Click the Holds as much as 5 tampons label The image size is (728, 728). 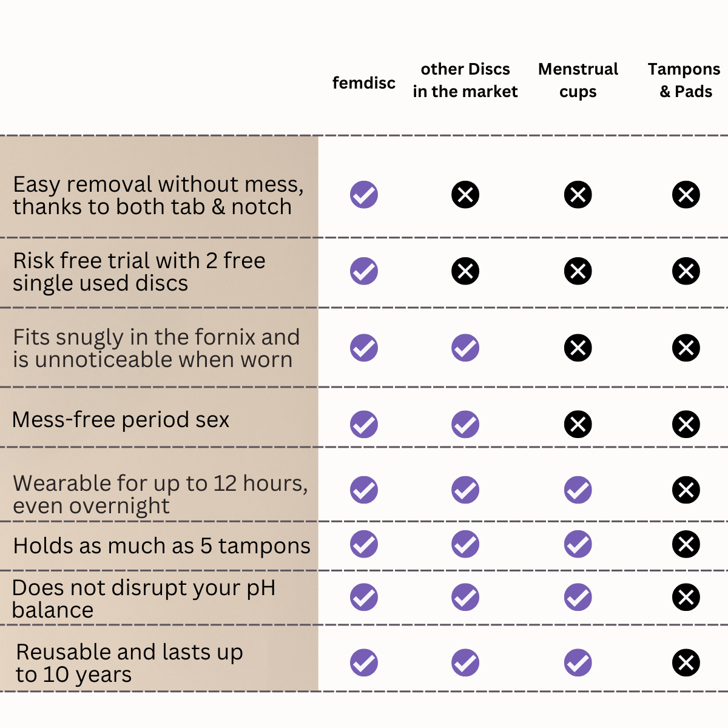click(x=161, y=546)
